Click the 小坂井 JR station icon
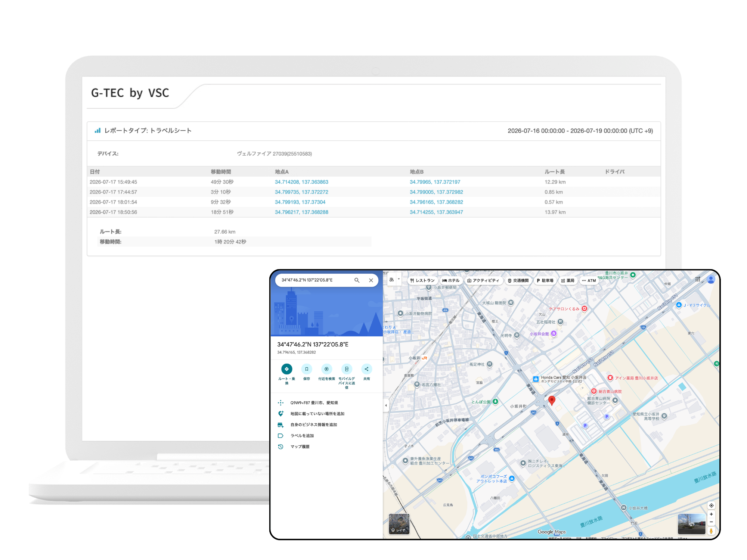 click(425, 358)
